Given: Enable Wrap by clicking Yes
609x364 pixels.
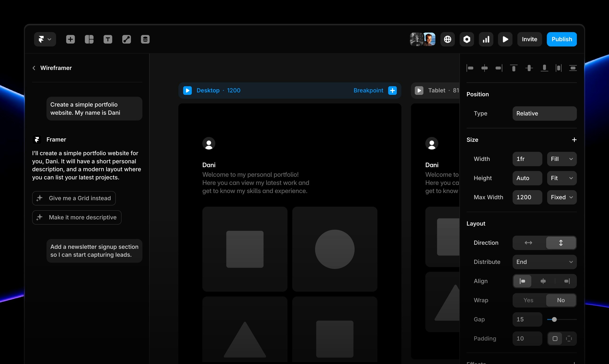Looking at the screenshot, I should tap(528, 300).
